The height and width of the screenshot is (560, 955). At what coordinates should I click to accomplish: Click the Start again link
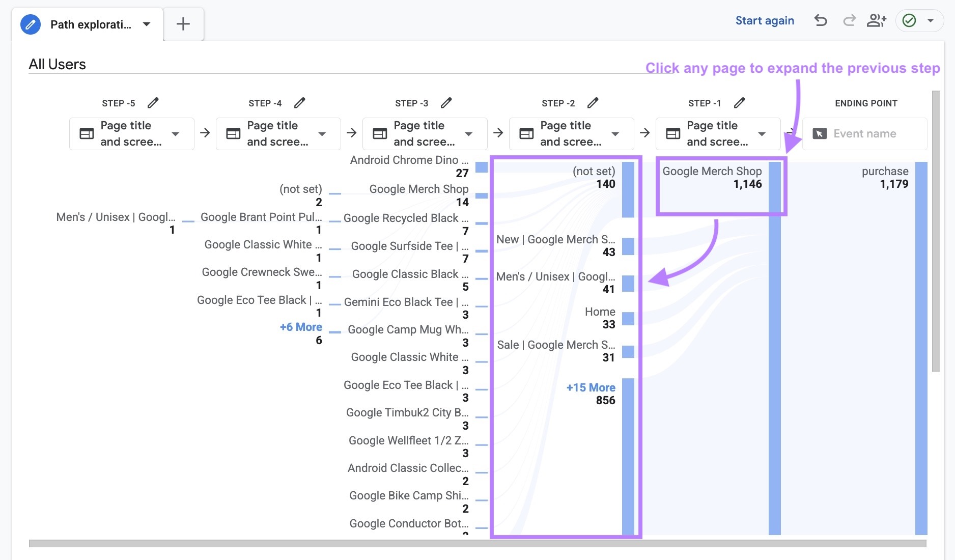[x=765, y=20]
